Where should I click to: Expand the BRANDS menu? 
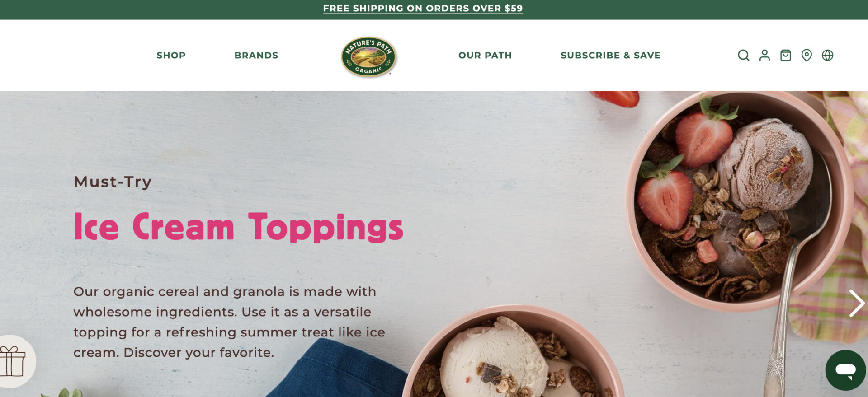pos(256,55)
